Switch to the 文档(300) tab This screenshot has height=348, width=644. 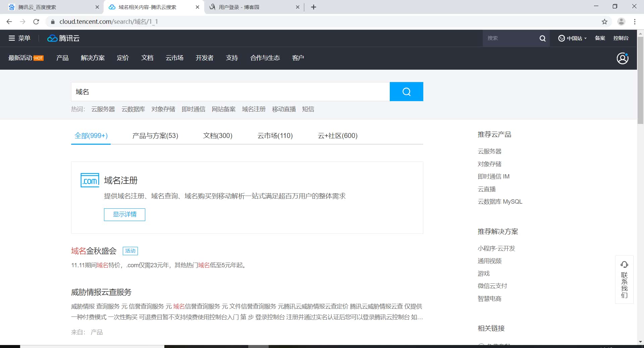click(x=217, y=136)
